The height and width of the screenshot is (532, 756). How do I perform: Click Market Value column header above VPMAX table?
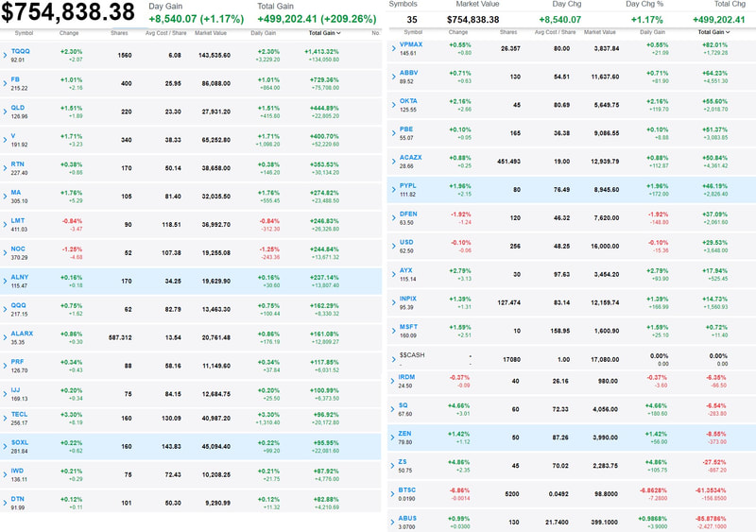[600, 32]
